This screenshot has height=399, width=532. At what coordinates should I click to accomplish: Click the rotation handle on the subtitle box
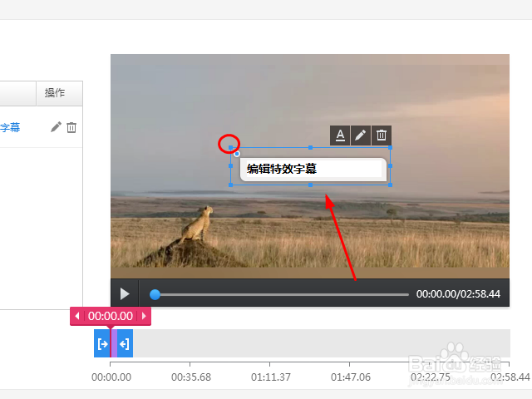click(237, 154)
